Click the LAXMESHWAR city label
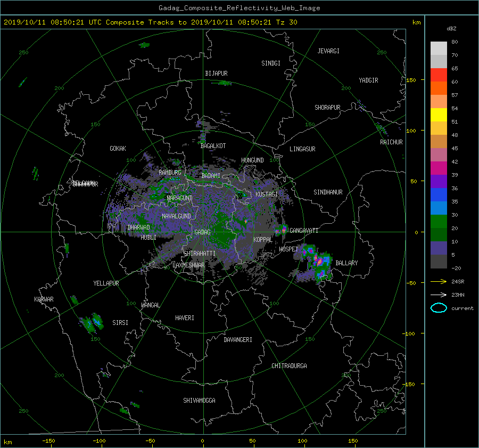The image size is (479, 448). 189,265
